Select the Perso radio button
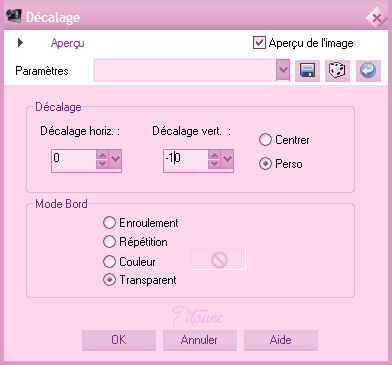392x365 pixels. 265,164
